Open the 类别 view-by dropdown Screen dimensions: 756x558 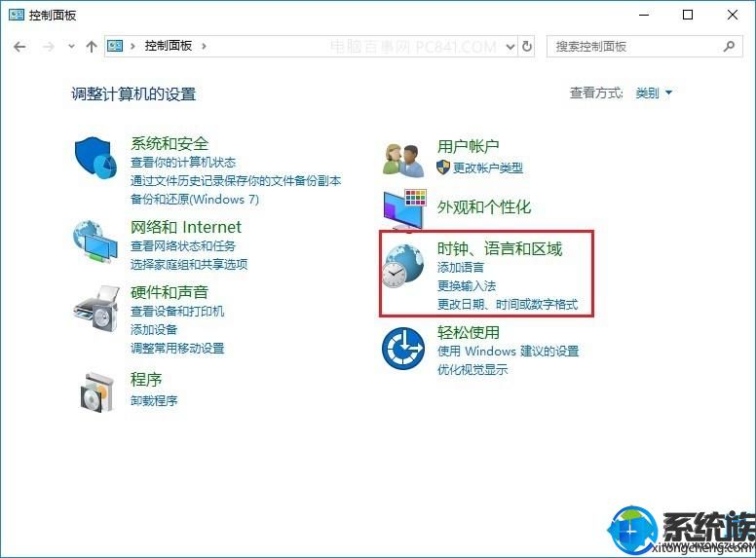[x=654, y=93]
